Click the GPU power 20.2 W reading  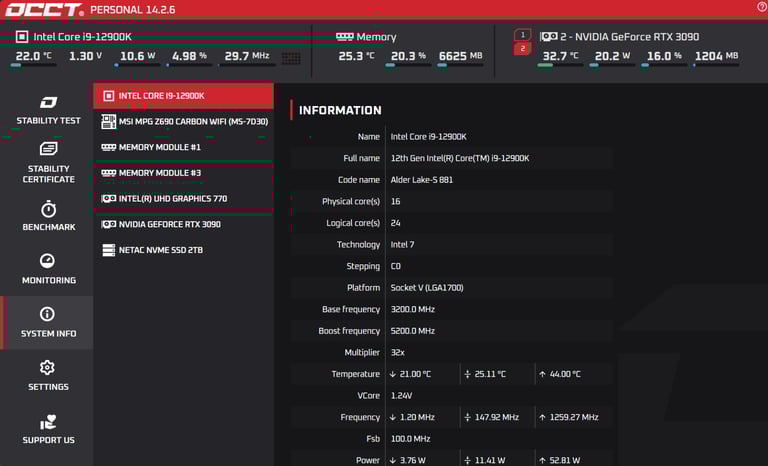612,56
